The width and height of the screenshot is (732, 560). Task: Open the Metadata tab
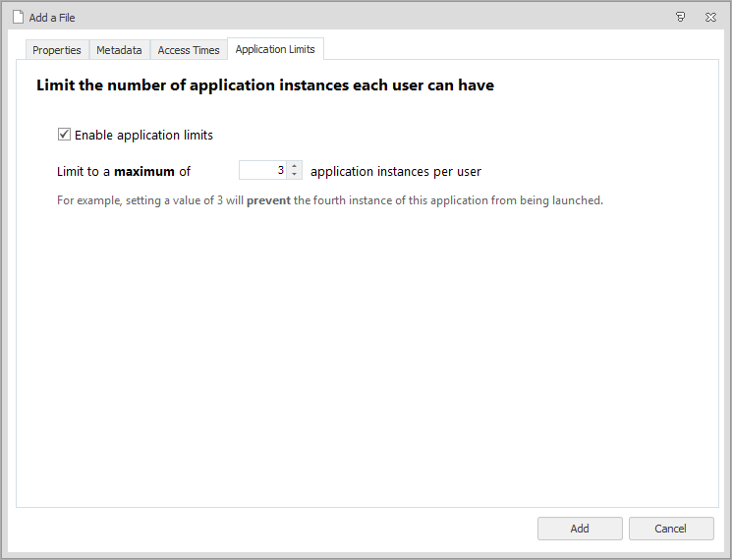pyautogui.click(x=119, y=50)
